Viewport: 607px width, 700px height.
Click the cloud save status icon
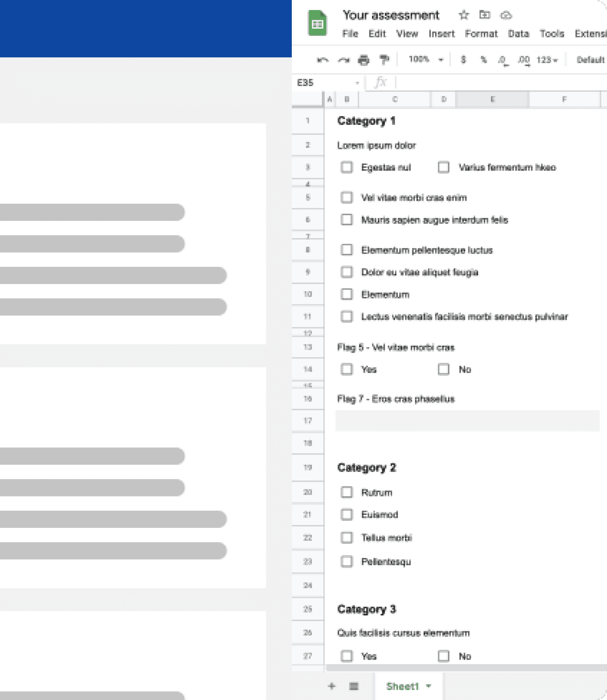coord(506,15)
